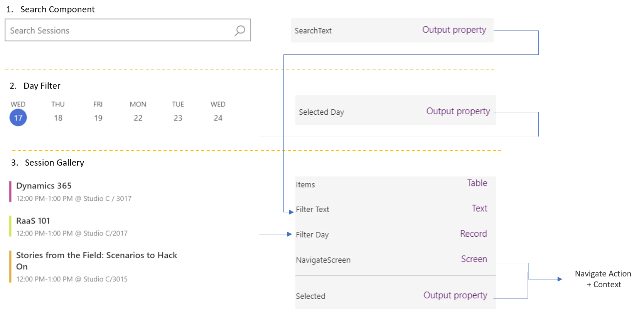Select Thursday 18 in day picker
This screenshot has height=322, width=644.
tap(58, 117)
